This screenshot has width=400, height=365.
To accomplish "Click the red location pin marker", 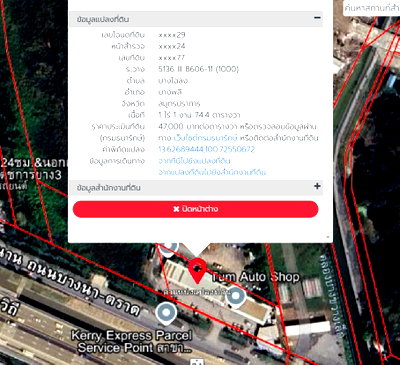I will point(197,270).
